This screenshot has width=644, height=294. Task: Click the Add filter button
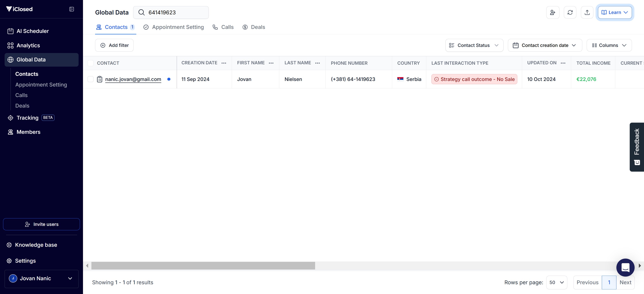click(x=114, y=45)
